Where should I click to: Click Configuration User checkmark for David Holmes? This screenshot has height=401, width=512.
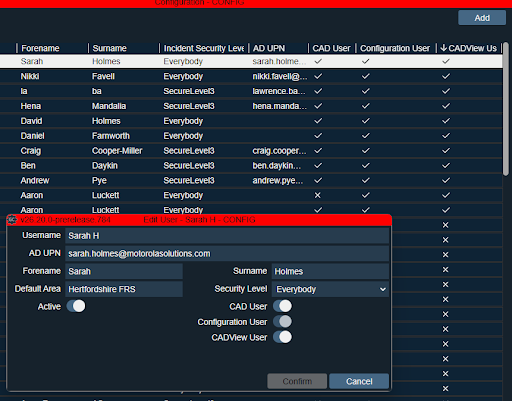(x=366, y=121)
